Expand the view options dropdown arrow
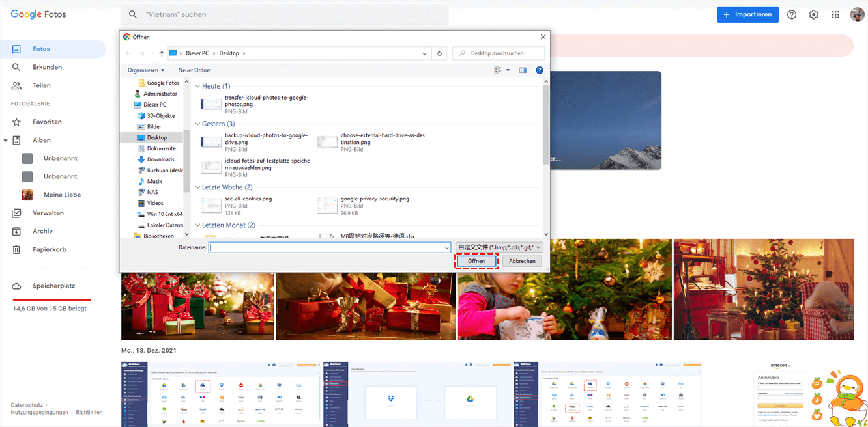This screenshot has height=427, width=868. click(x=508, y=70)
